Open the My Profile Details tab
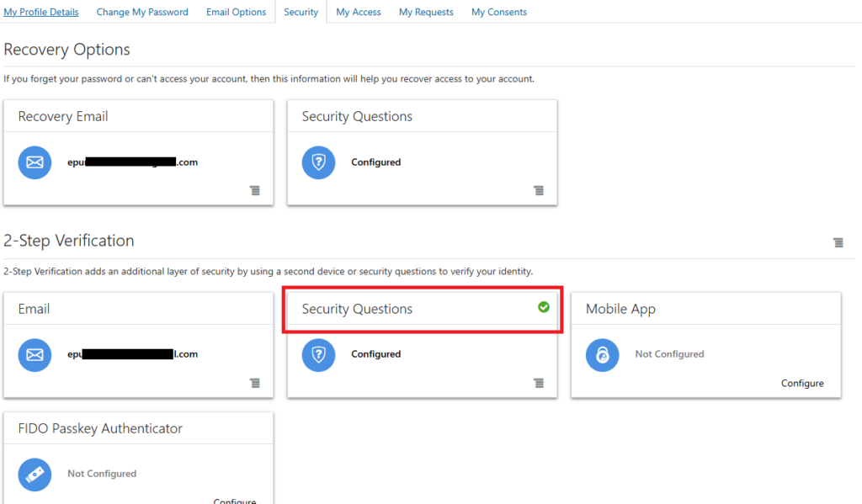The image size is (862, 504). point(41,12)
